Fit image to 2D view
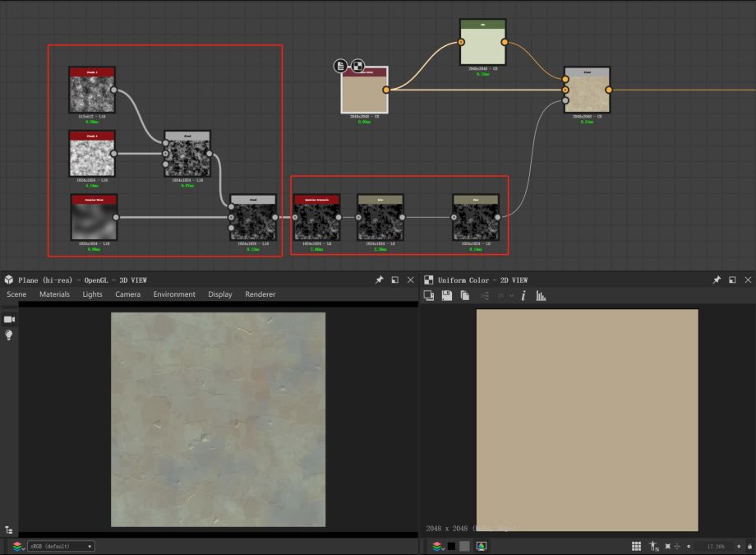This screenshot has width=756, height=555. pyautogui.click(x=668, y=546)
